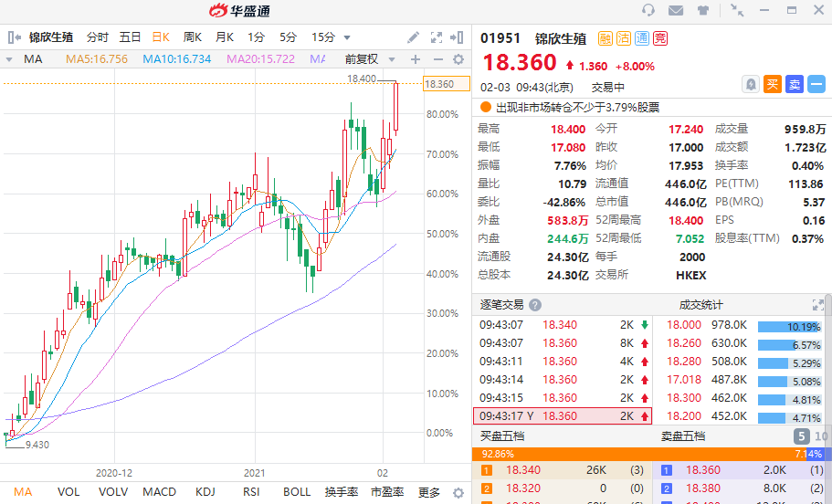Switch order book to 10 levels
The height and width of the screenshot is (504, 832).
click(x=821, y=436)
